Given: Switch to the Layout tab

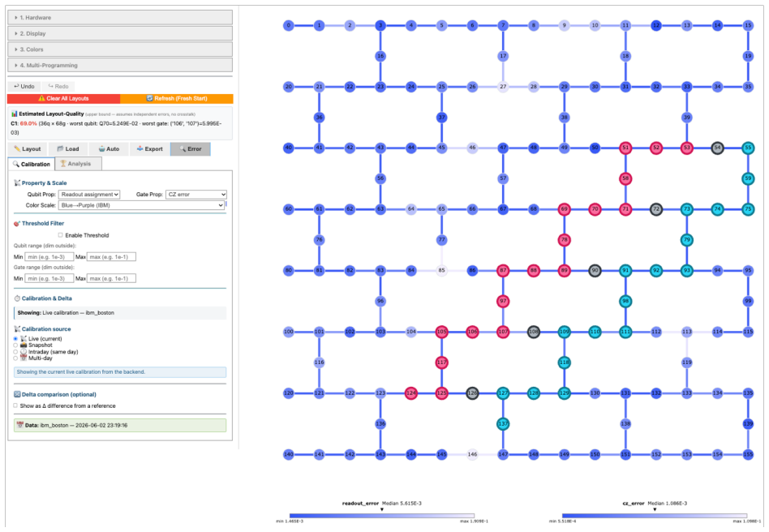Looking at the screenshot, I should [28, 149].
